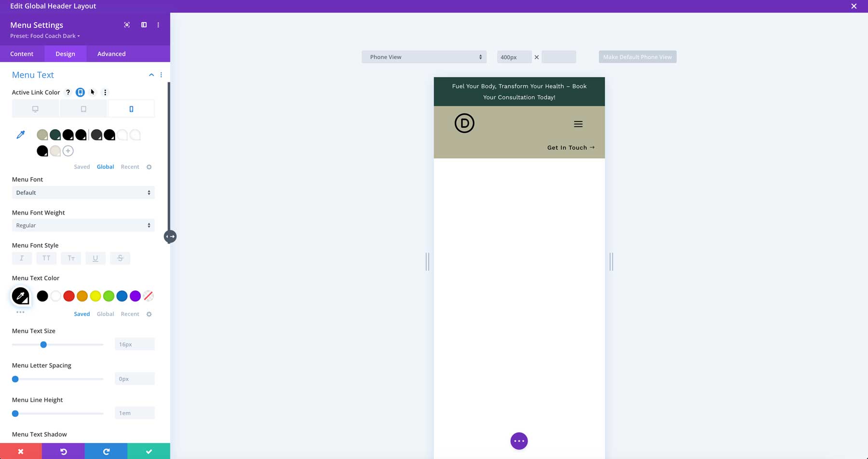Apply Strikethrough menu font style

point(120,258)
